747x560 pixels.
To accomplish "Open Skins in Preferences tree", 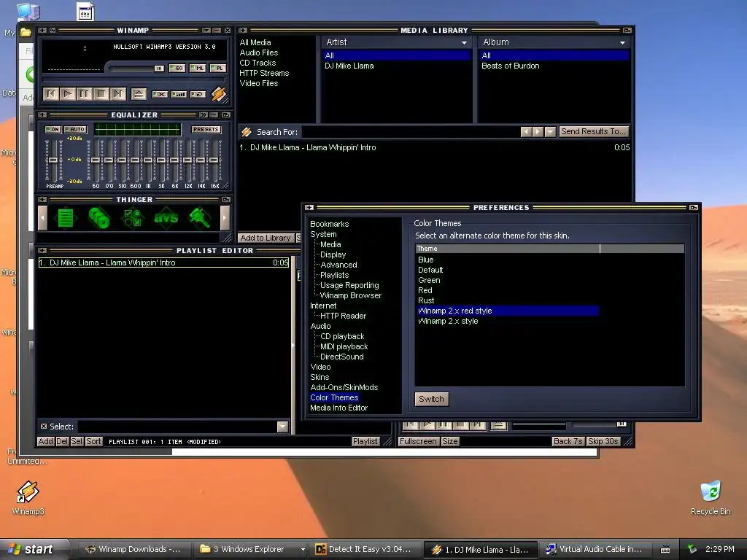I will (x=320, y=377).
